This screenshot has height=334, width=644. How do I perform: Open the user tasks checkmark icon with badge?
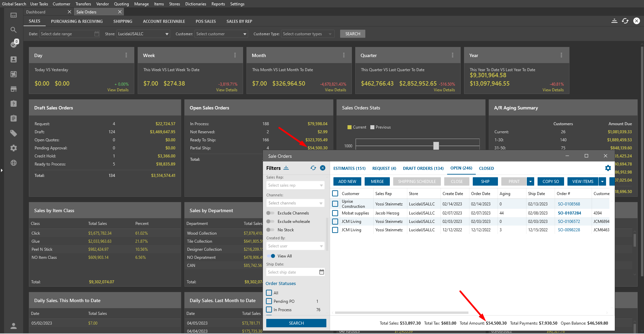point(13,44)
